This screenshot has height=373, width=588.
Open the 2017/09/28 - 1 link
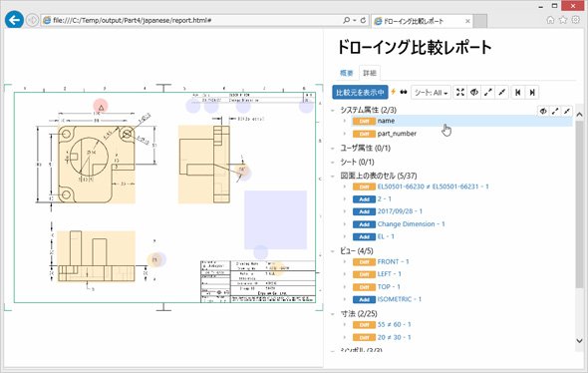point(400,211)
